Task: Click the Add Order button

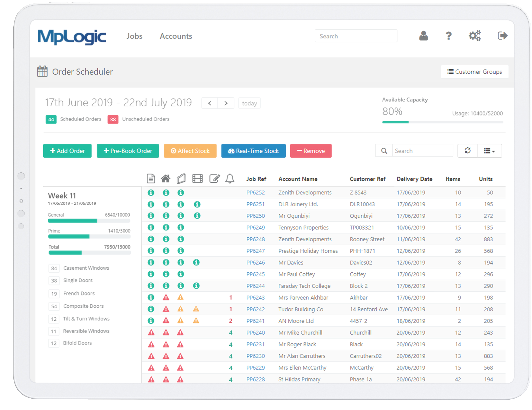Action: coord(67,151)
